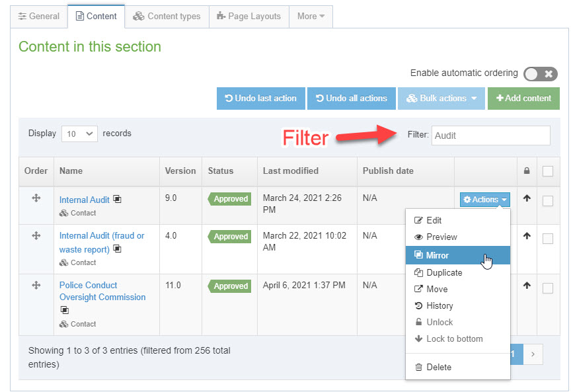This screenshot has height=392, width=571.
Task: Open Internal Audit (fraud or waste report) link
Action: click(x=102, y=243)
